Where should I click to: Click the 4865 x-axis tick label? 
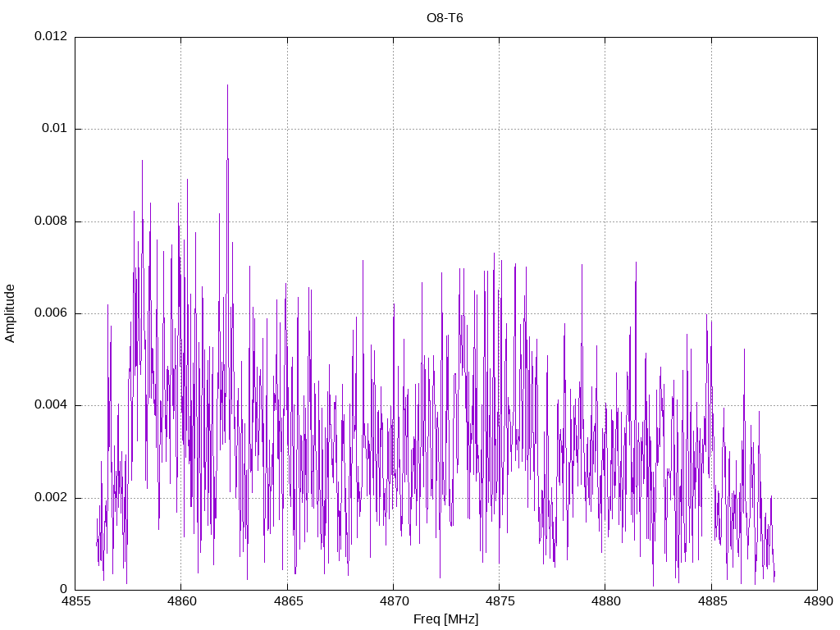[287, 601]
